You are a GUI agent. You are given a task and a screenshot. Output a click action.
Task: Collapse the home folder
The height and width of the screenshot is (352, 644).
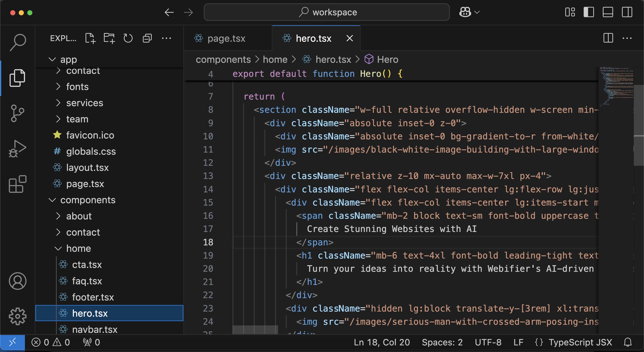click(x=109, y=248)
